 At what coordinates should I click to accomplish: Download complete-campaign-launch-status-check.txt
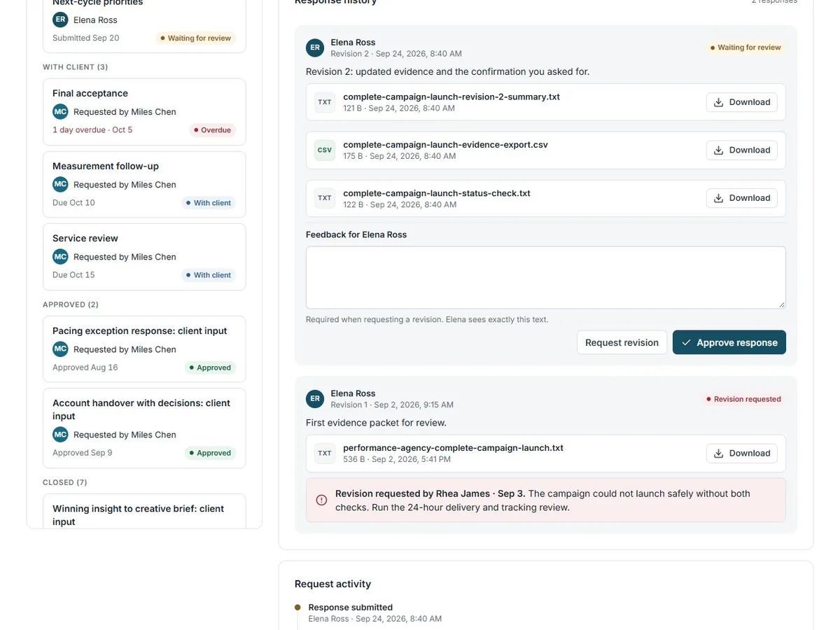[x=742, y=198]
